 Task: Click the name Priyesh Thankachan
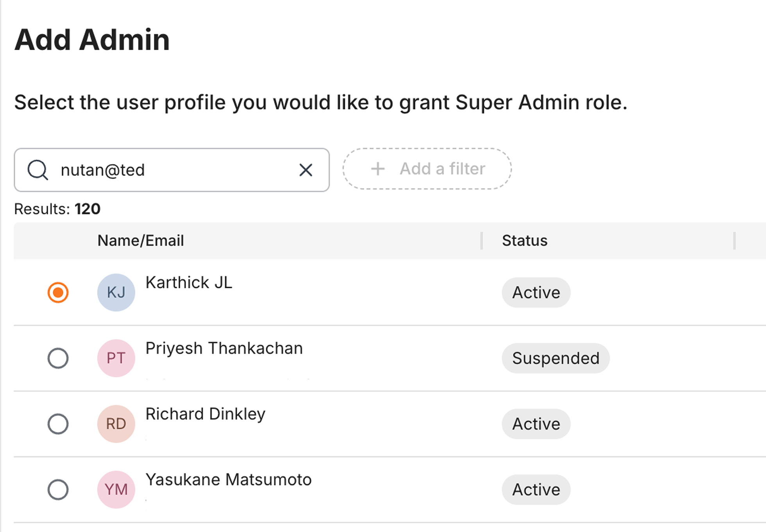pos(224,348)
